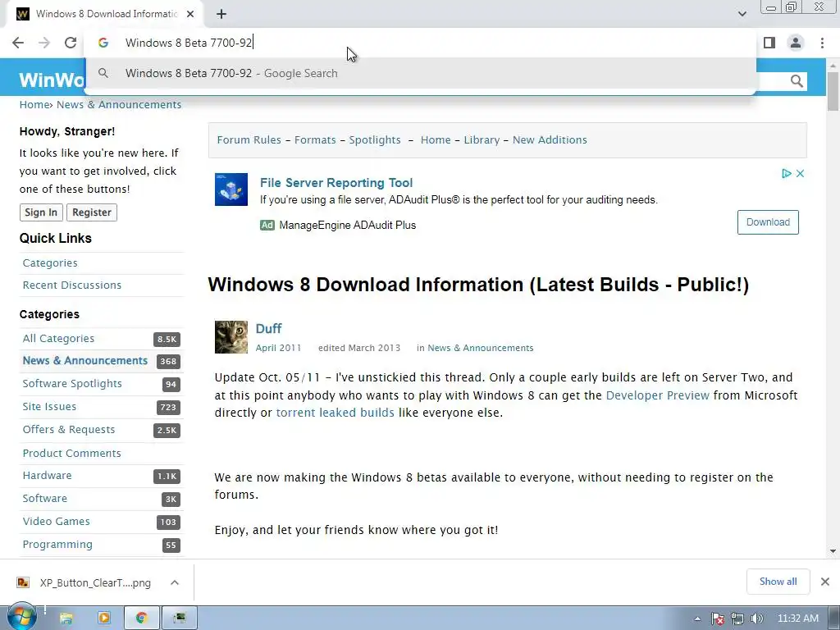840x630 pixels.
Task: Select the Google Search suggestion row
Action: 420,73
